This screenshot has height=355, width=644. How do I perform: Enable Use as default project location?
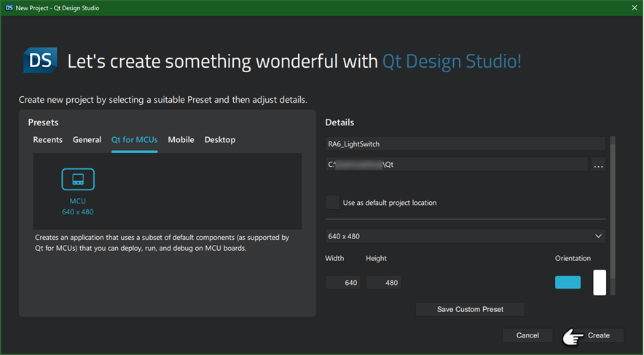point(333,203)
